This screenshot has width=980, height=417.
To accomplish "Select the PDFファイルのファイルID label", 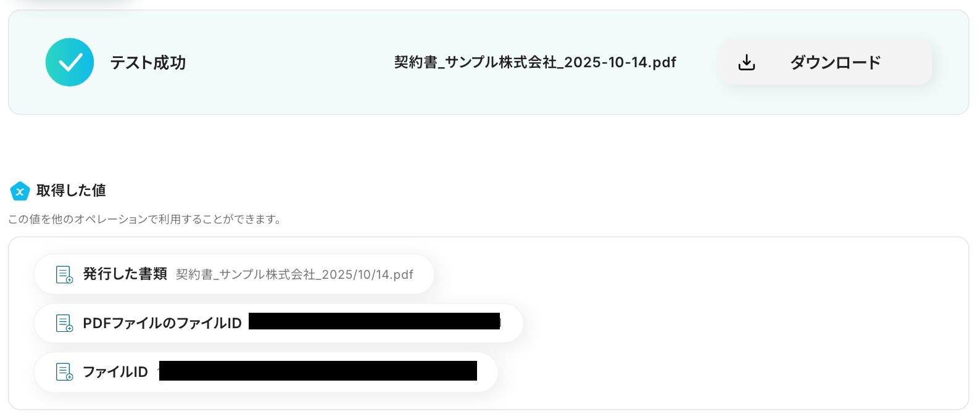I will 162,323.
